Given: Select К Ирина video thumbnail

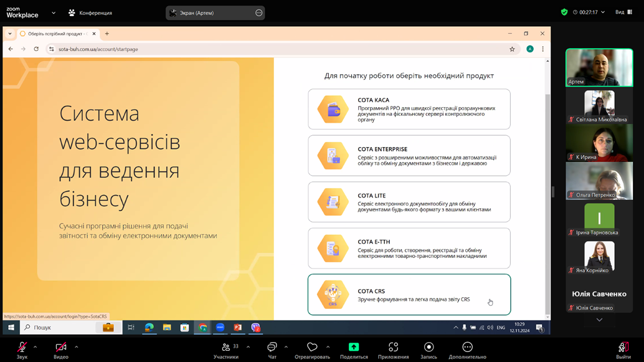Looking at the screenshot, I should pyautogui.click(x=599, y=143).
